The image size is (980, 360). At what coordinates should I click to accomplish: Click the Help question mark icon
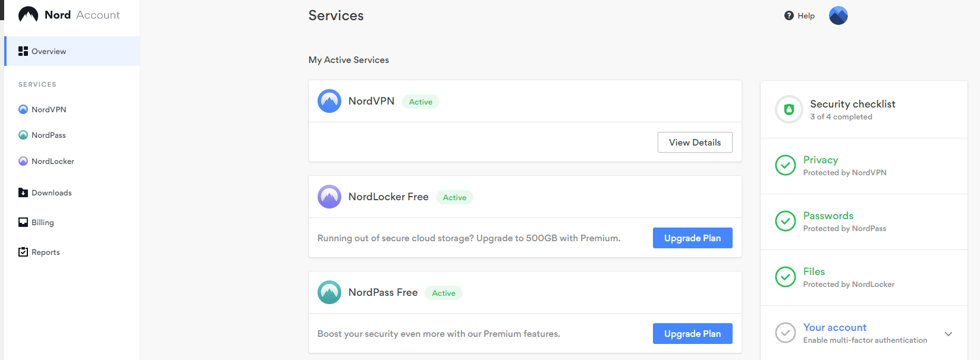click(789, 15)
